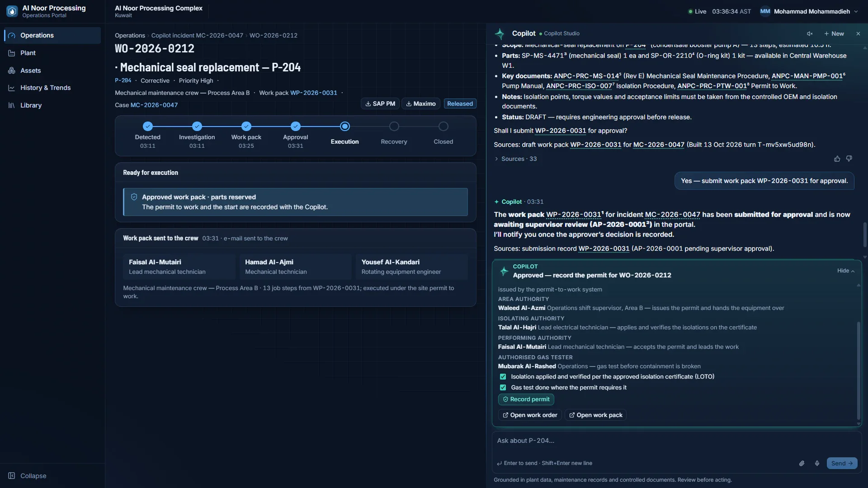Open the P-204 asset link under the title

123,80
